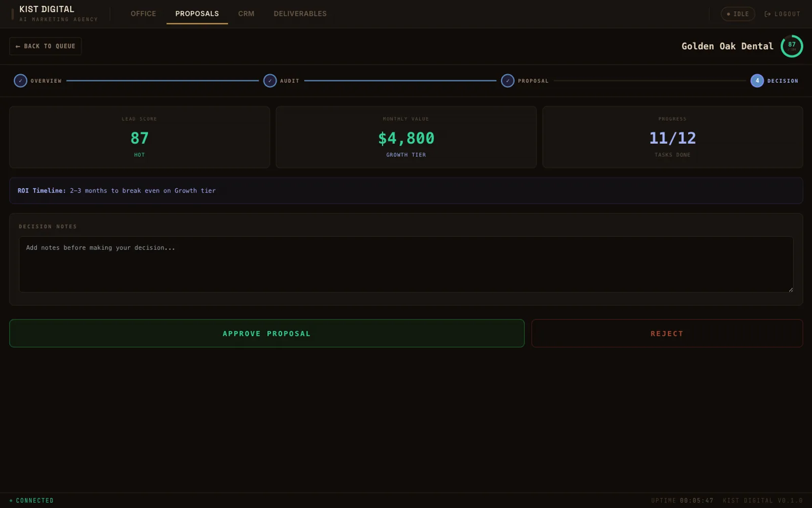
Task: Click the circular 87 score ring
Action: pos(792,46)
